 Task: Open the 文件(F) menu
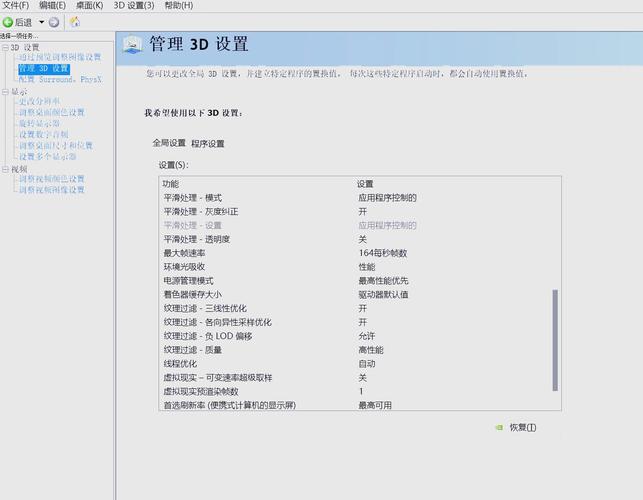(16, 5)
